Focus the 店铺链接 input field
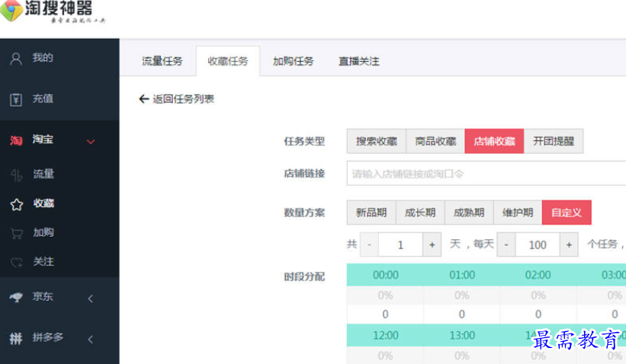Screen dimensions: 626x364 pyautogui.click(x=486, y=174)
